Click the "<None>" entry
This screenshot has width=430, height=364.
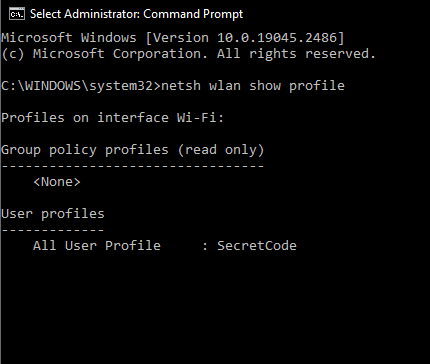(57, 182)
